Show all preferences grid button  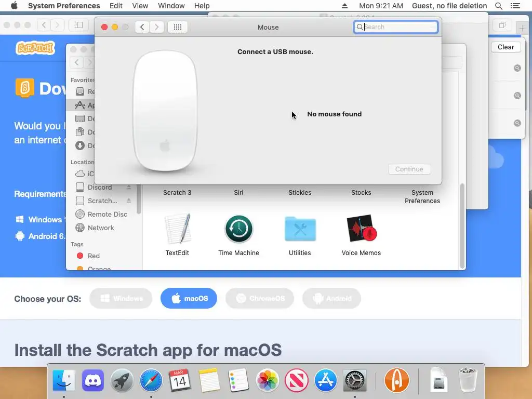pos(178,27)
